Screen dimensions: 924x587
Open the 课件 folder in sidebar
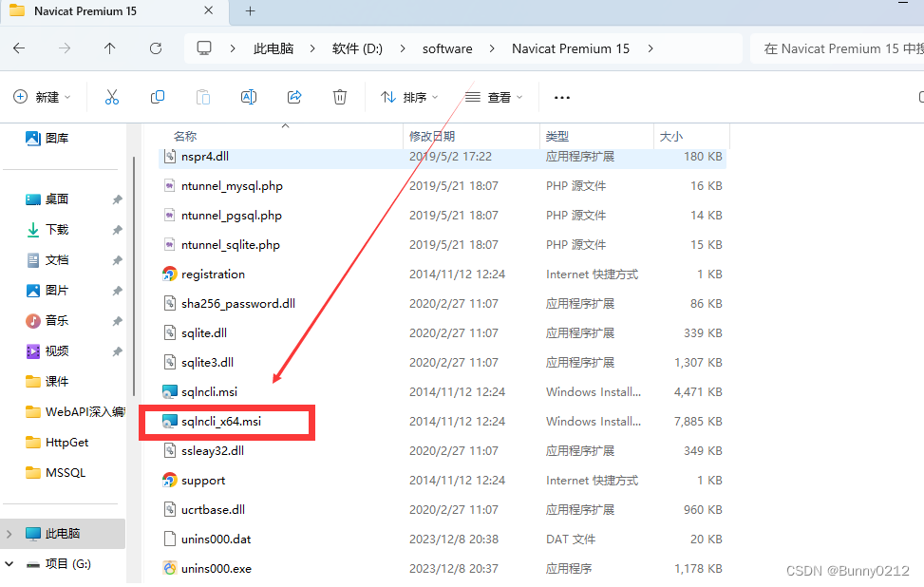coord(47,381)
